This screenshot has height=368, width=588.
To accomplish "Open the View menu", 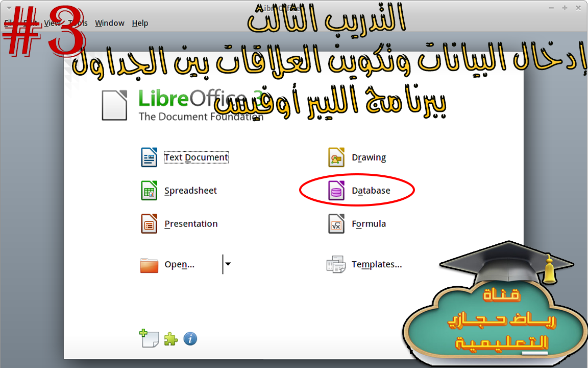I will (x=52, y=24).
